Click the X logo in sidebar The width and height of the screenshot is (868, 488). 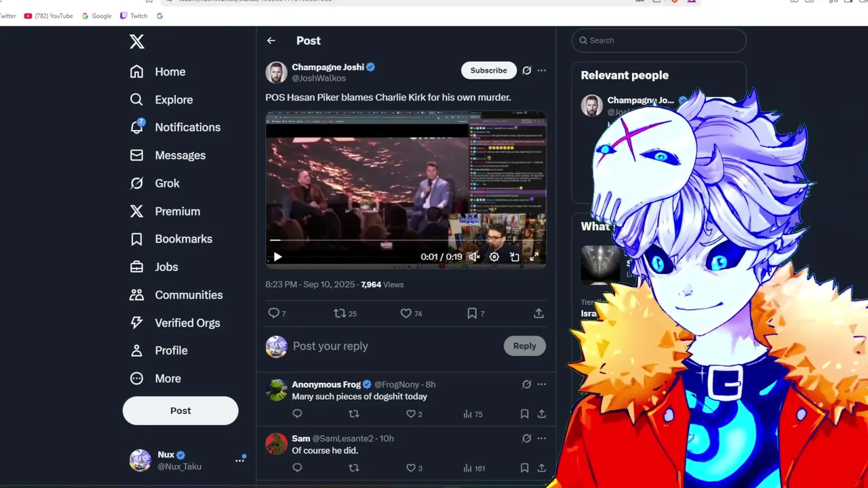(x=137, y=41)
